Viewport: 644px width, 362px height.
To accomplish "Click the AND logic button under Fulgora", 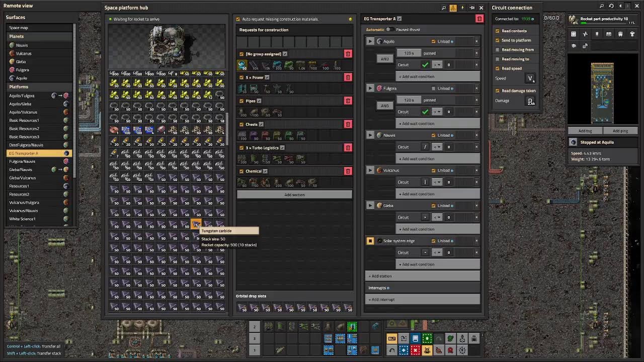I will 385,106.
